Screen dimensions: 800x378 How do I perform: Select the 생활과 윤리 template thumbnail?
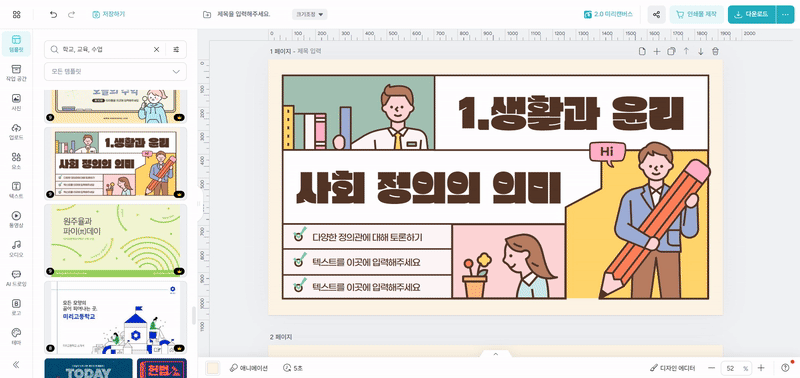(115, 163)
